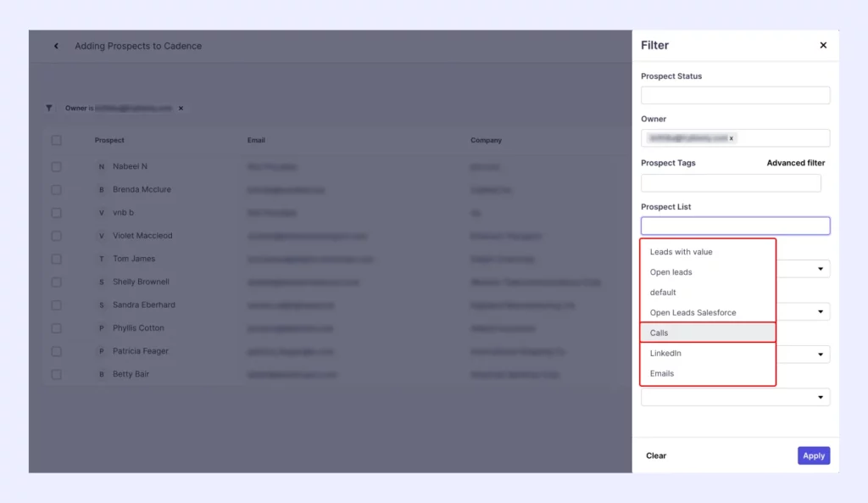
Task: Click the back arrow next to Adding Prospects to Cadence
Action: pyautogui.click(x=56, y=46)
